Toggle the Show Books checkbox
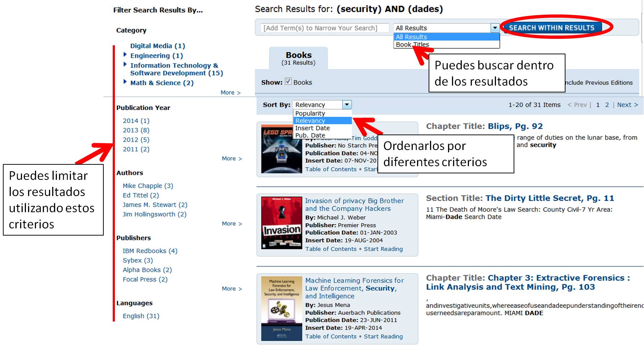Image resolution: width=644 pixels, height=346 pixels. point(288,81)
